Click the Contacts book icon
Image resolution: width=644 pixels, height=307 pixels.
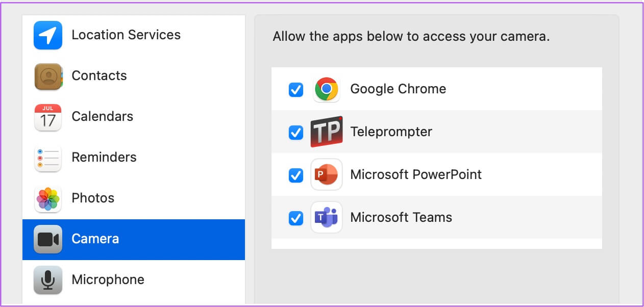tap(48, 76)
